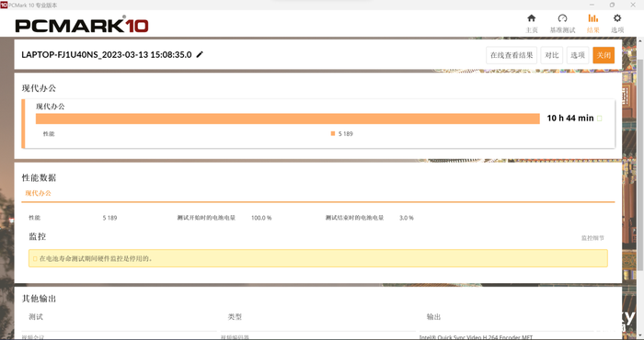Click the 100.0 % starting battery value
The height and width of the screenshot is (340, 644).
click(x=261, y=218)
